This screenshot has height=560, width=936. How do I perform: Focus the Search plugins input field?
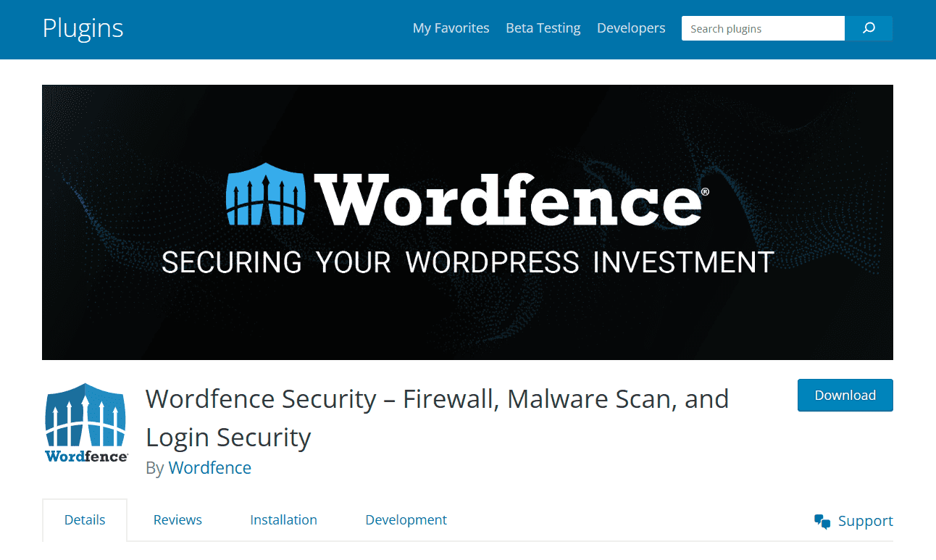tap(763, 28)
